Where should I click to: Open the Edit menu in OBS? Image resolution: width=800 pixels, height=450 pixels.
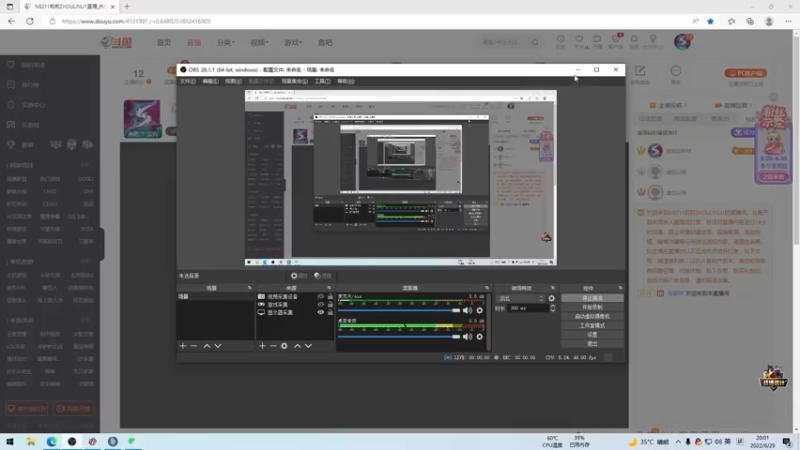tap(210, 81)
